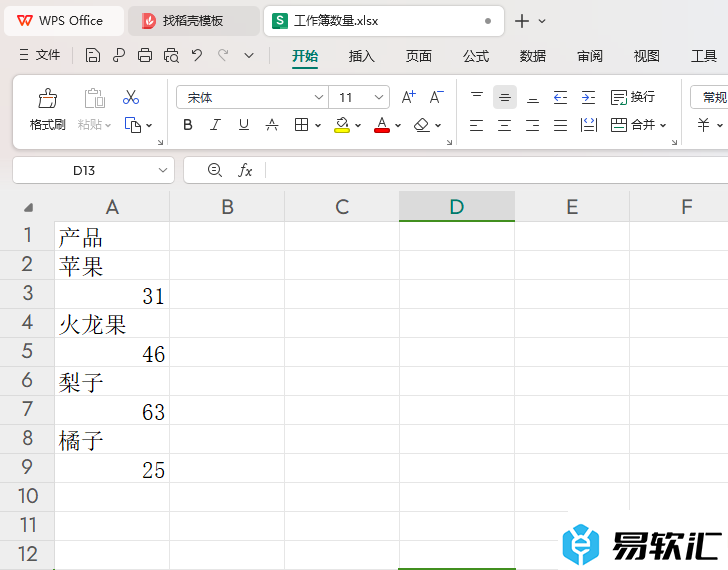The width and height of the screenshot is (728, 570).
Task: Click the Format Painter (格式刷) button
Action: [x=47, y=110]
